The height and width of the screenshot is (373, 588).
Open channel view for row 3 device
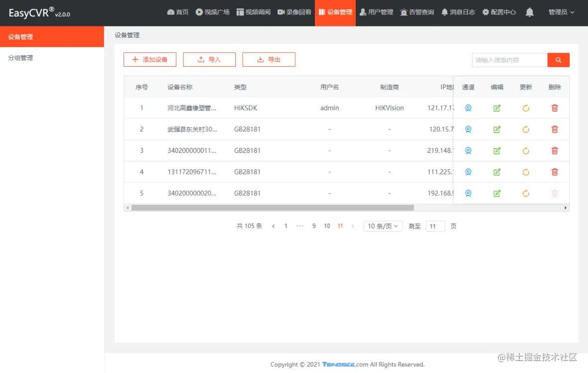pos(468,151)
